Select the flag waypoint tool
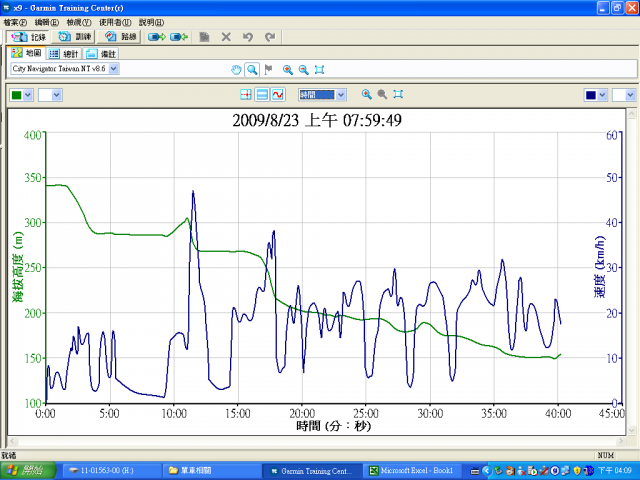 tap(268, 70)
